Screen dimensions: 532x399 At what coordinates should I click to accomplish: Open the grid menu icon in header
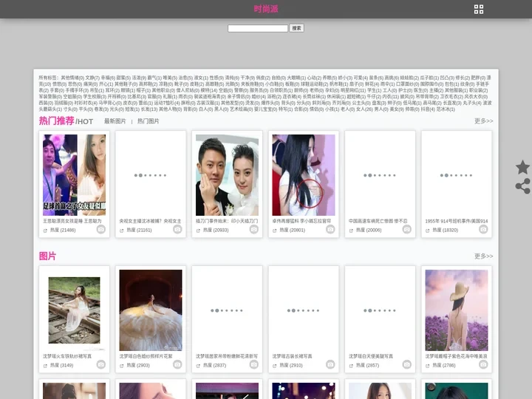click(x=478, y=9)
